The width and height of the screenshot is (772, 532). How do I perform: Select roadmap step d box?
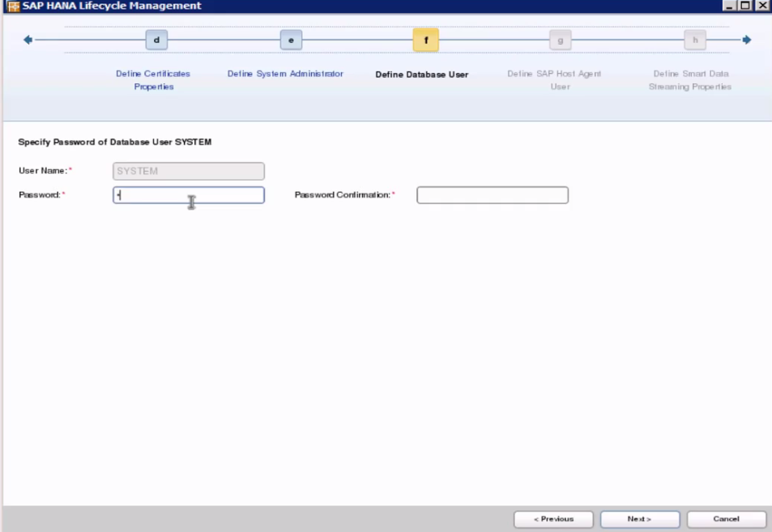coord(156,40)
